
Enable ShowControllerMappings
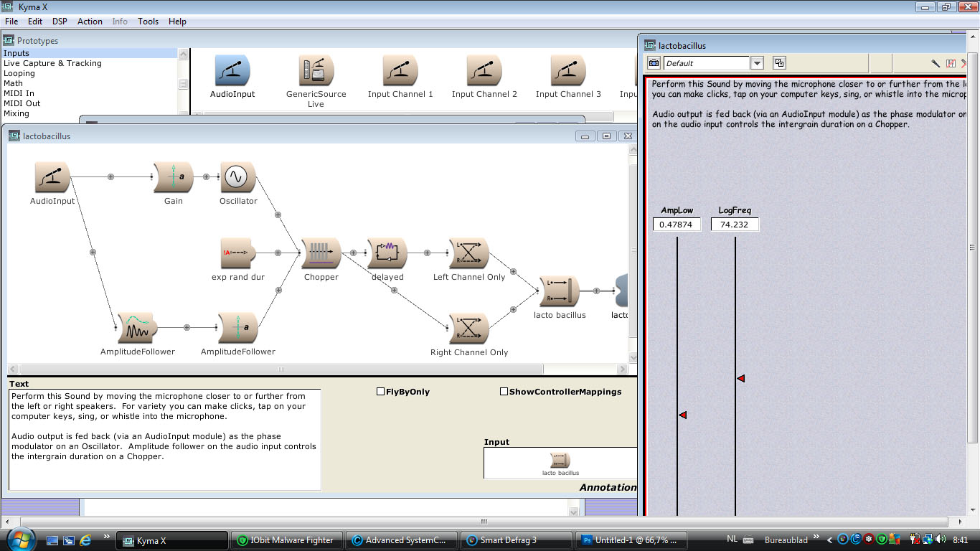tap(504, 391)
